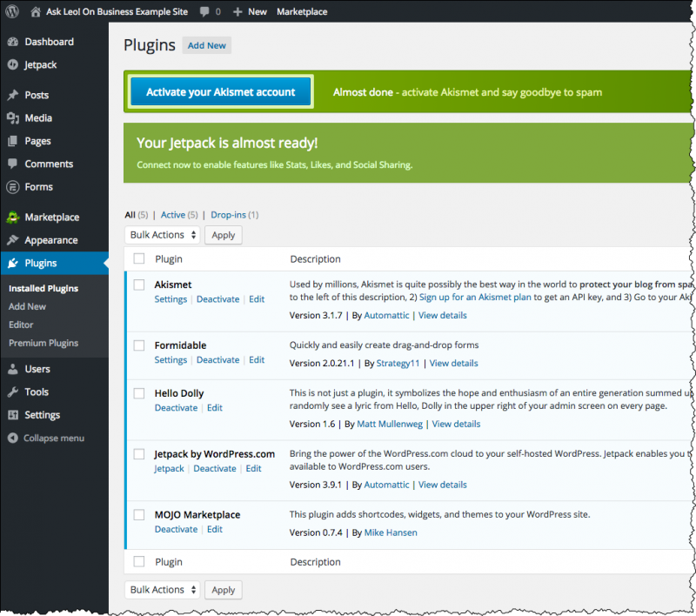Open Installed Plugins submenu item
The image size is (696, 616).
(x=43, y=289)
